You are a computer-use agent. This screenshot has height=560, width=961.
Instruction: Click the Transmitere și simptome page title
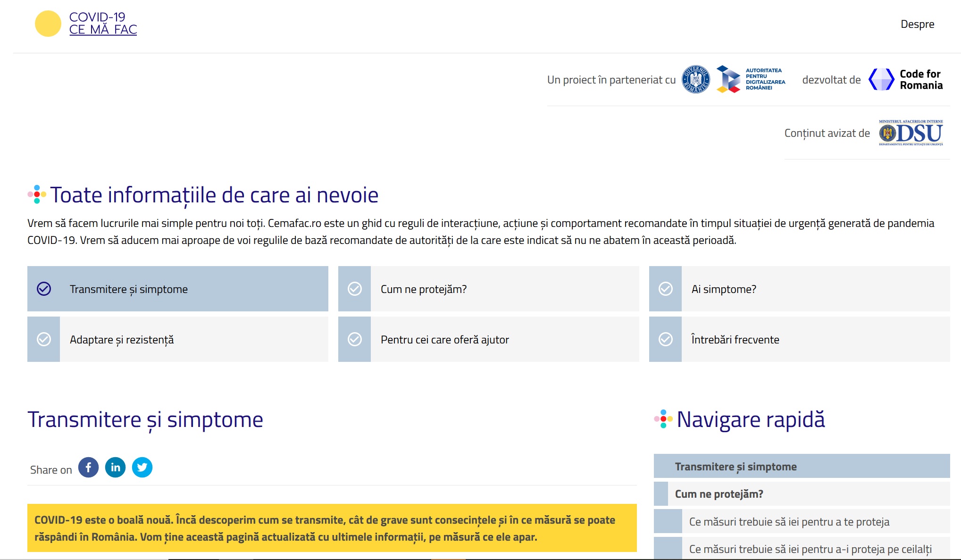(145, 419)
